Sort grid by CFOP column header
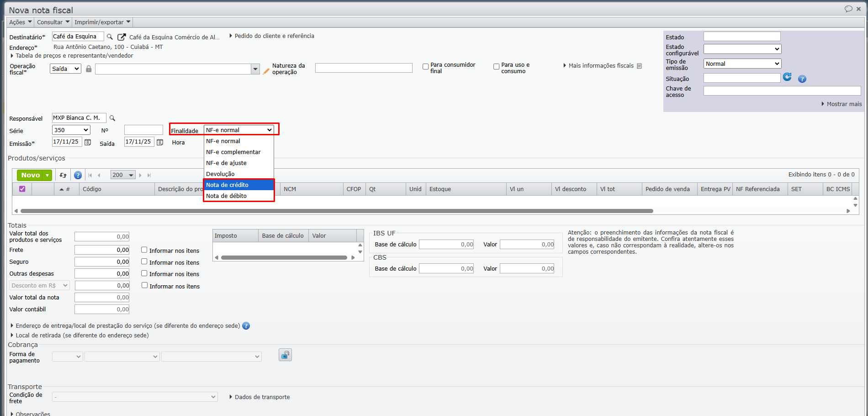The image size is (868, 416). [x=354, y=189]
